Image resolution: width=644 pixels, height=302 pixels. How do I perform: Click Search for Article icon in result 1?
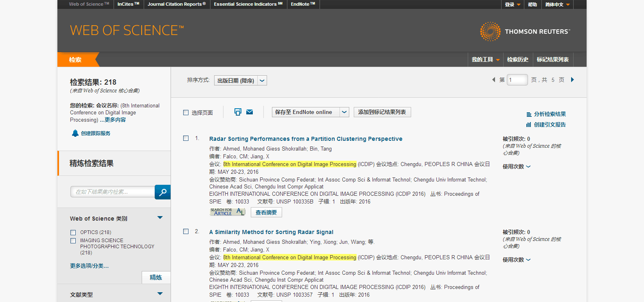[228, 212]
